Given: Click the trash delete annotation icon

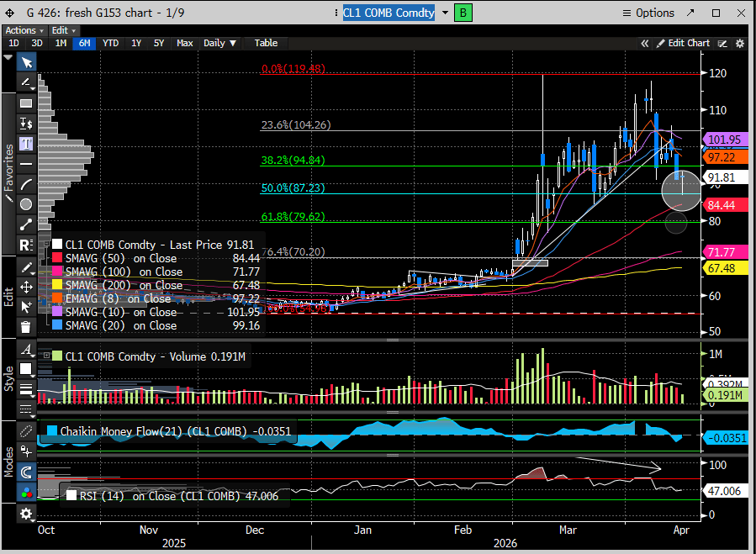Looking at the screenshot, I should coord(26,327).
